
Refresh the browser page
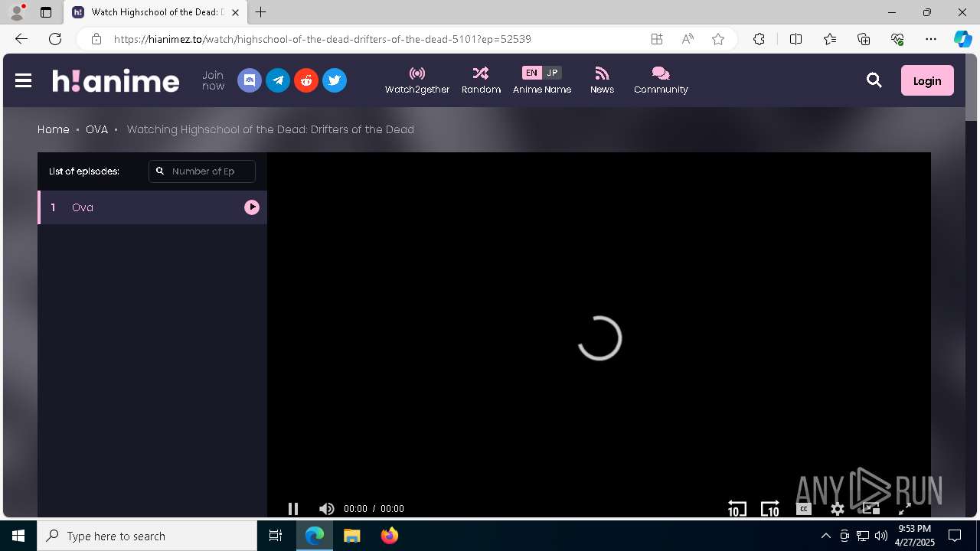click(x=55, y=39)
